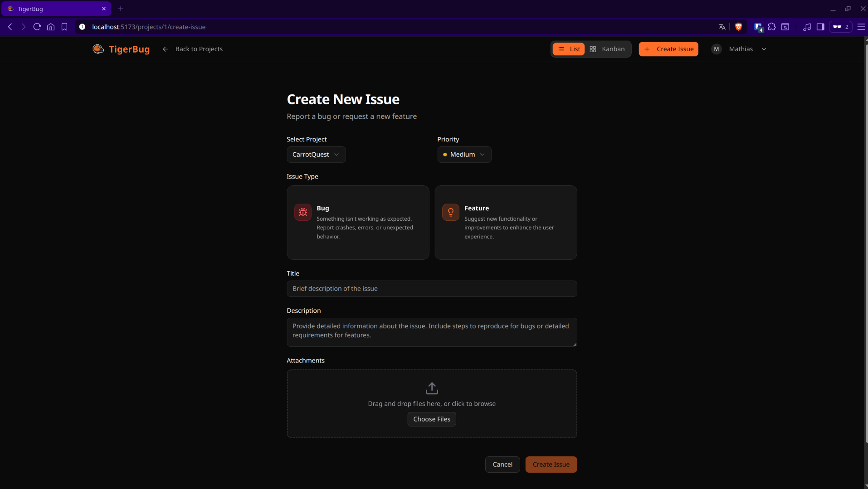
Task: Open the browser home page
Action: [x=51, y=27]
